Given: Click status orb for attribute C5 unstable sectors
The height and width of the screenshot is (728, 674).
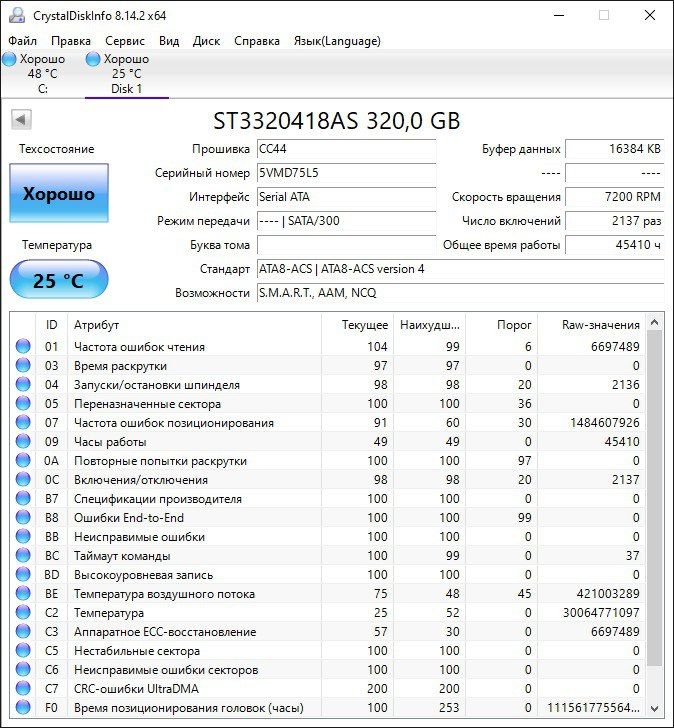Looking at the screenshot, I should point(23,651).
